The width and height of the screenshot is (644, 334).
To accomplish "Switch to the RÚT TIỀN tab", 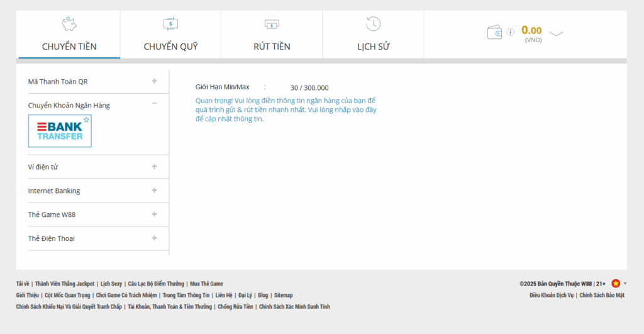I will tap(272, 47).
